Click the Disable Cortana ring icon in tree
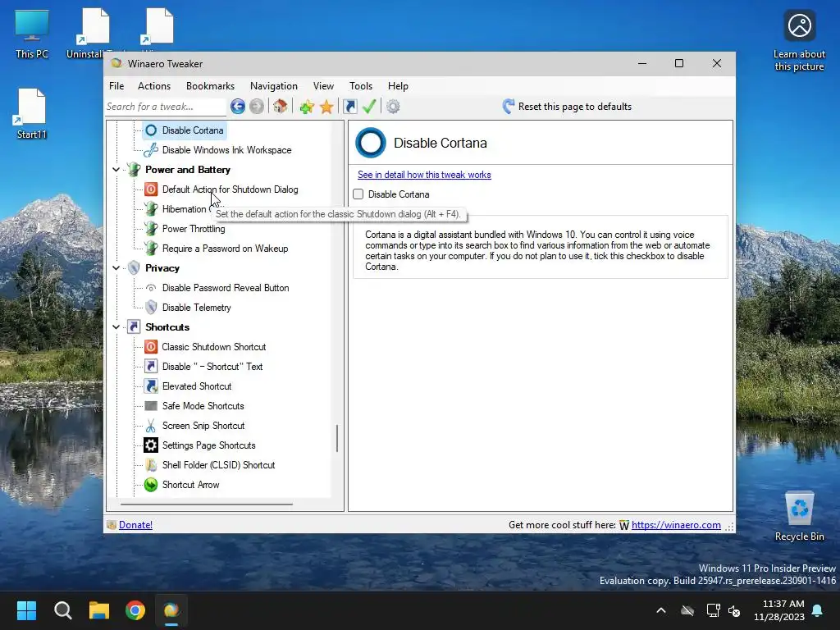The image size is (840, 630). (151, 130)
